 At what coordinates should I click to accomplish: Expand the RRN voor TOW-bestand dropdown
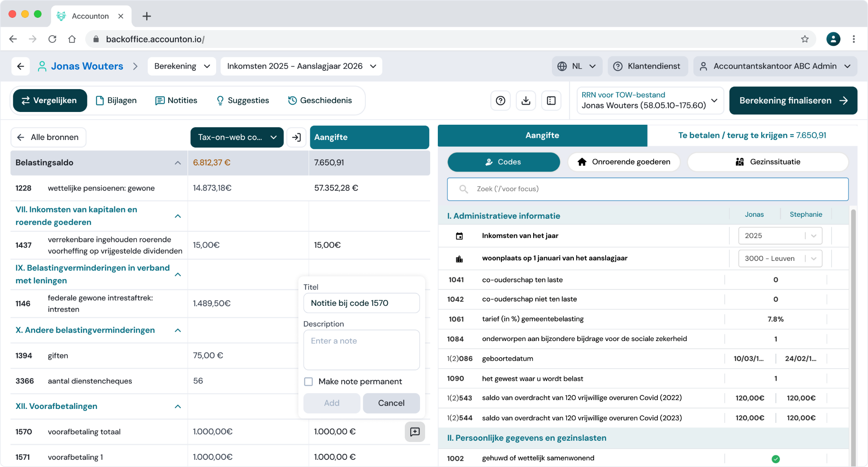click(x=650, y=101)
